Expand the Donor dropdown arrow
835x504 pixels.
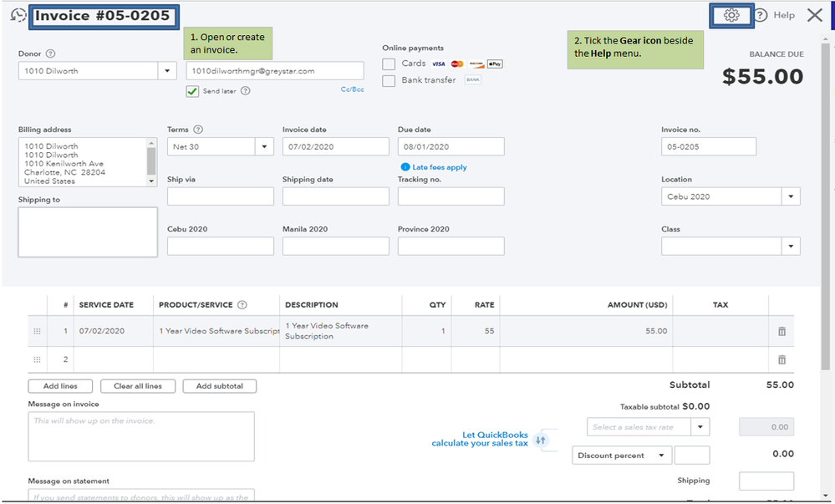point(167,71)
